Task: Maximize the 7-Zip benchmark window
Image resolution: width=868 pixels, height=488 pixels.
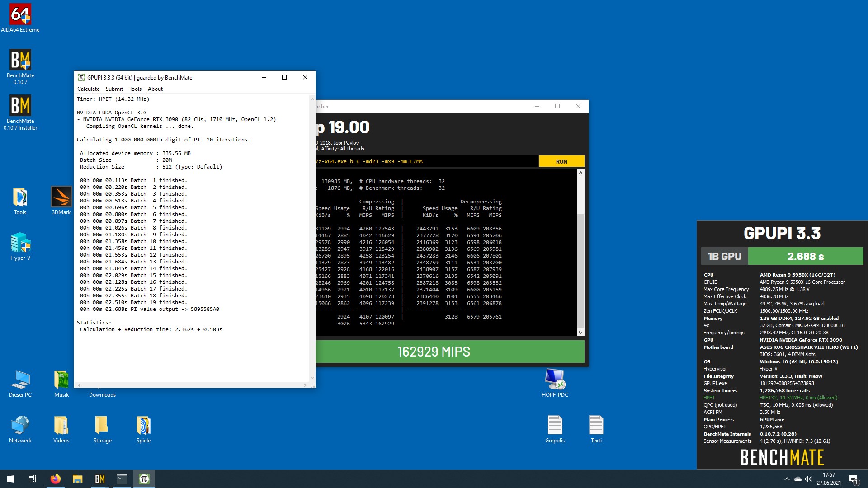Action: tap(557, 107)
